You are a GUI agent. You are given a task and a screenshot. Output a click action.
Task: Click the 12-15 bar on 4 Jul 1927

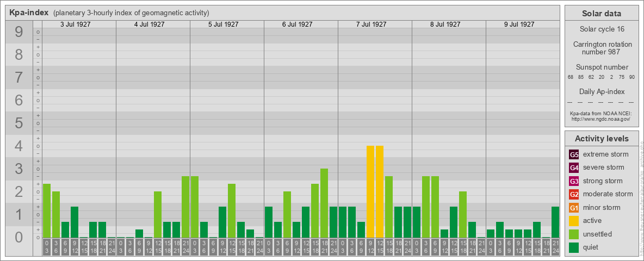158,215
